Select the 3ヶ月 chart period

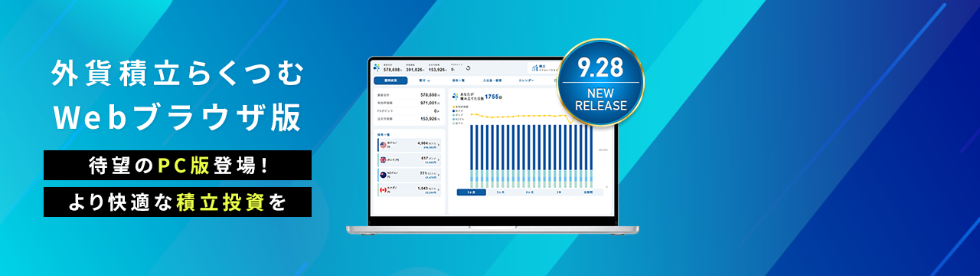(501, 192)
